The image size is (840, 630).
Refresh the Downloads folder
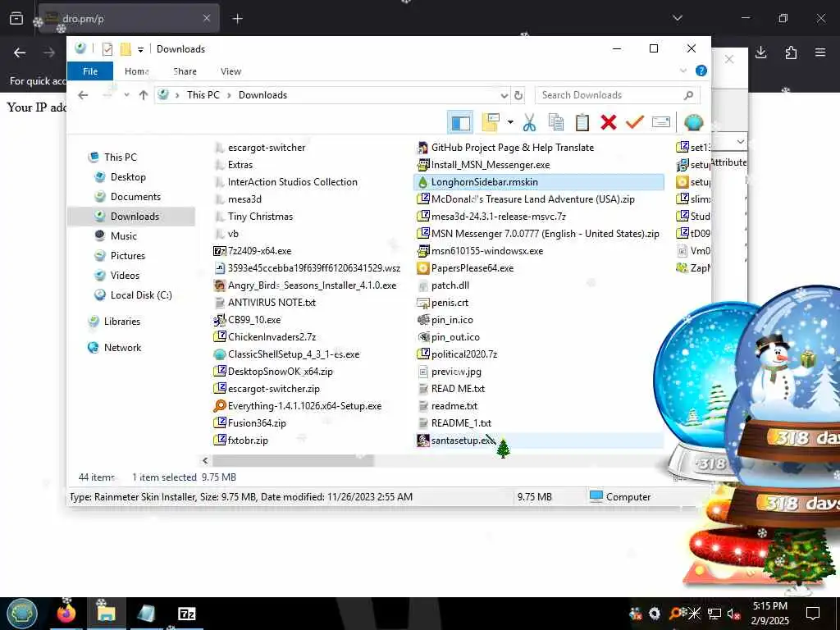[x=518, y=95]
